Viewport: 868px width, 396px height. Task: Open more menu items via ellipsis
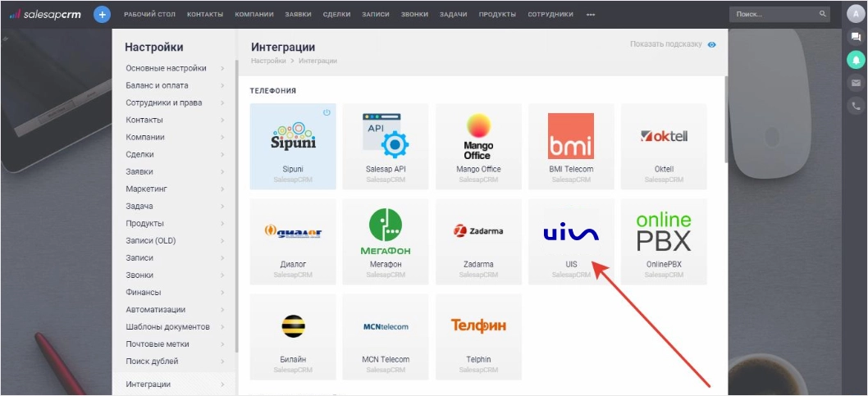(x=591, y=15)
